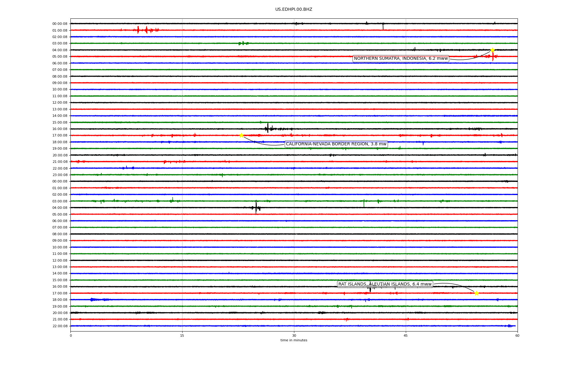This screenshot has height=368, width=588.
Task: Click the US.EDHPI.00.BHZ plot title
Action: point(293,10)
